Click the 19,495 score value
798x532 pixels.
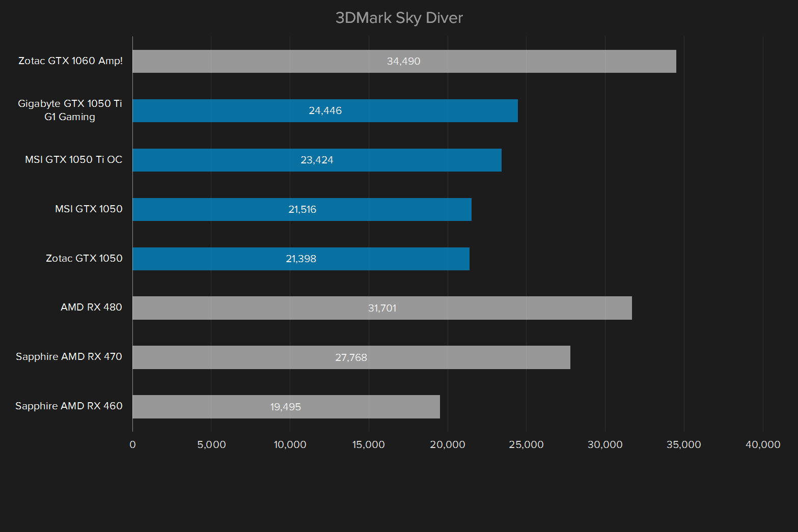click(286, 407)
